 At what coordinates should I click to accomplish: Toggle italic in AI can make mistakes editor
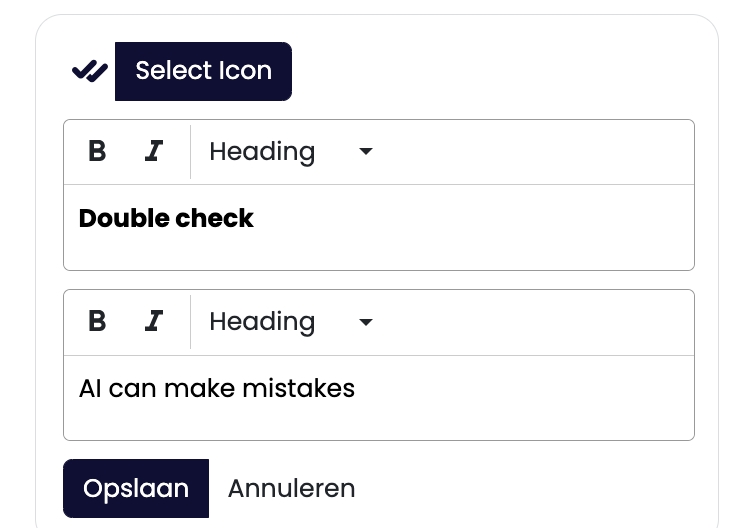(153, 322)
